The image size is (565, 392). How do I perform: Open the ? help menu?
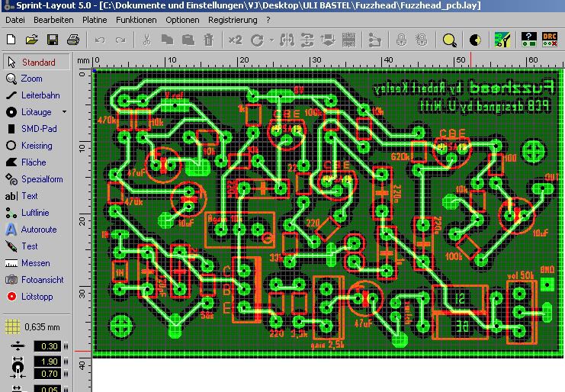click(268, 20)
